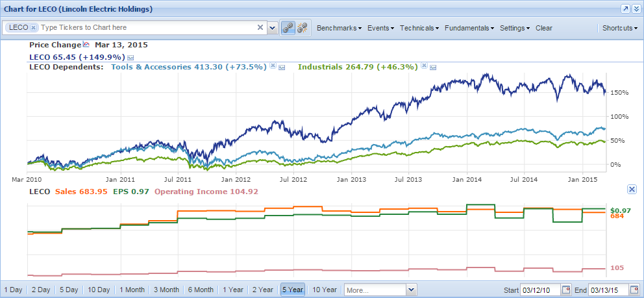Click chart icon beside Industrials

click(433, 68)
